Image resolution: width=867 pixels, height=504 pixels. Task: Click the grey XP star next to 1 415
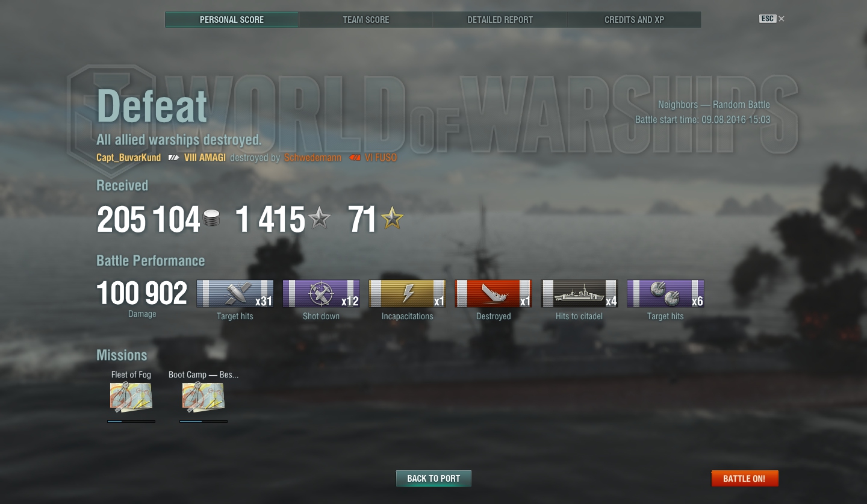[x=319, y=218]
